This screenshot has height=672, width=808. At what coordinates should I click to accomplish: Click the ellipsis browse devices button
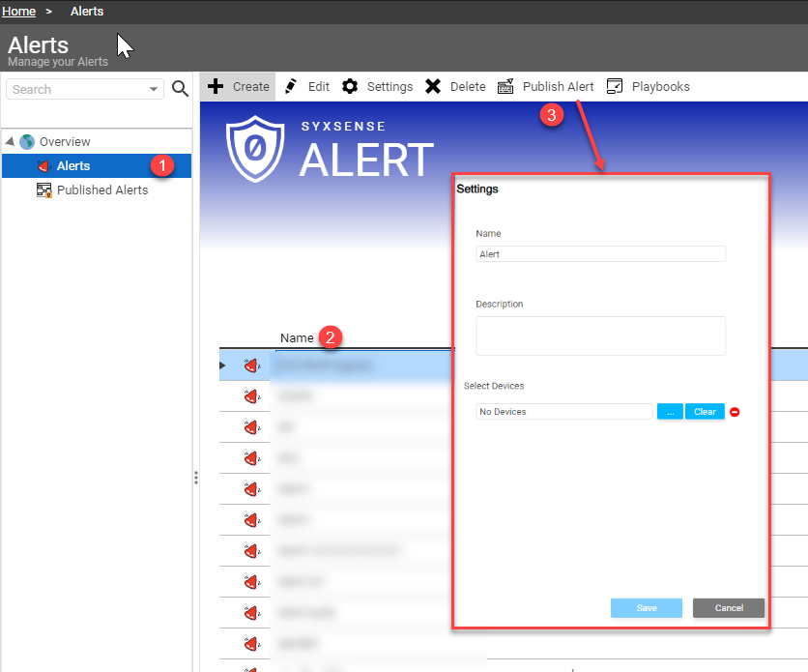pyautogui.click(x=670, y=412)
